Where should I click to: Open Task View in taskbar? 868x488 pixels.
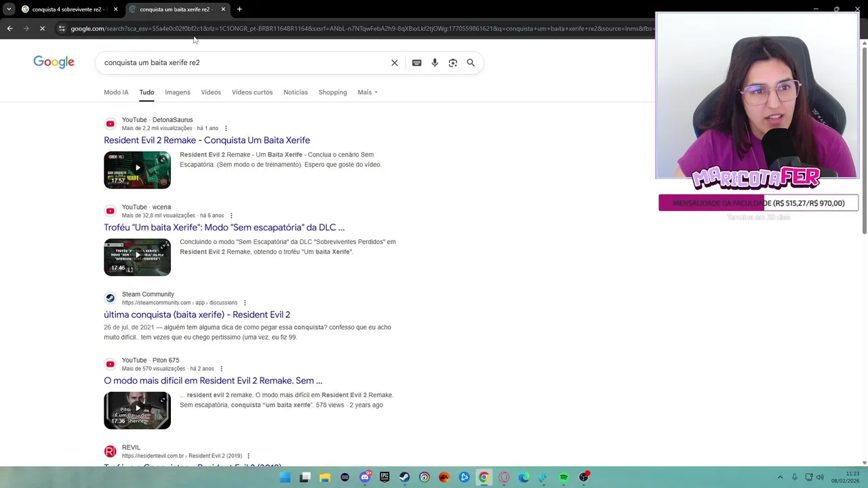tap(305, 477)
